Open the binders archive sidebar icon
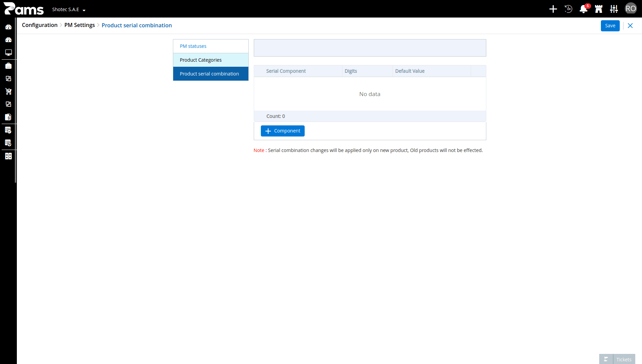Image resolution: width=642 pixels, height=364 pixels. tap(8, 156)
